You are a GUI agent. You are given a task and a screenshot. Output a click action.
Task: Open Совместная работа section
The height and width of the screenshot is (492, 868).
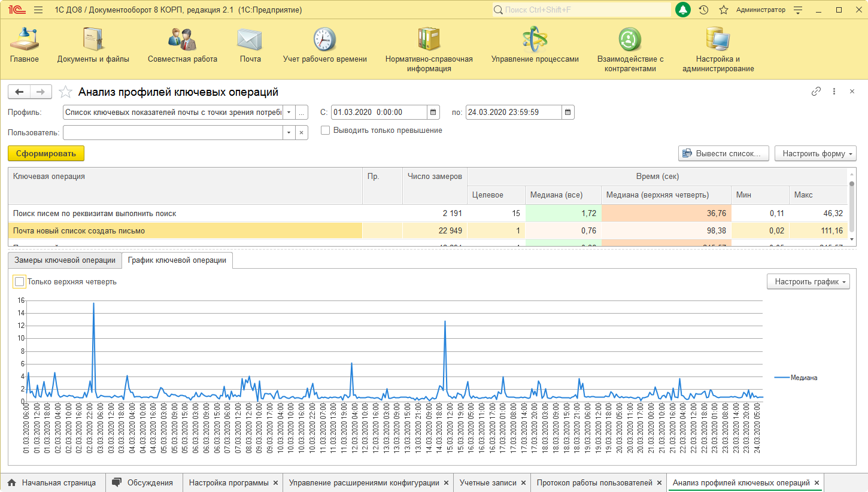coord(182,45)
